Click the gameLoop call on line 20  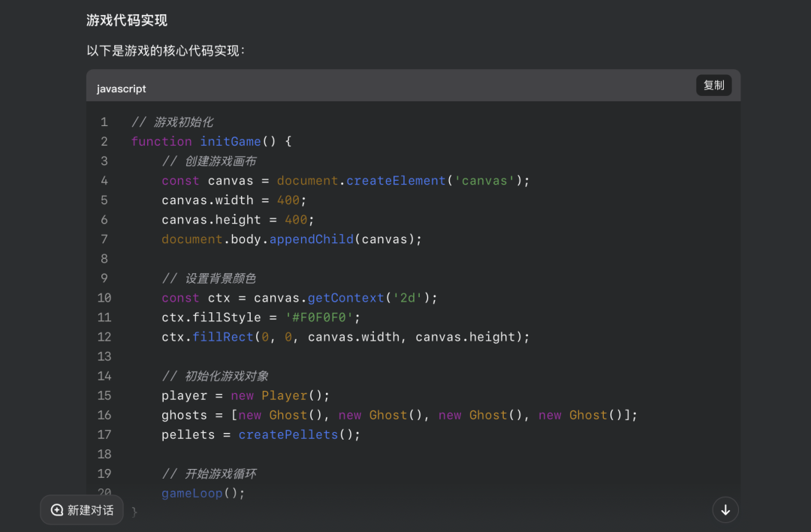(189, 493)
